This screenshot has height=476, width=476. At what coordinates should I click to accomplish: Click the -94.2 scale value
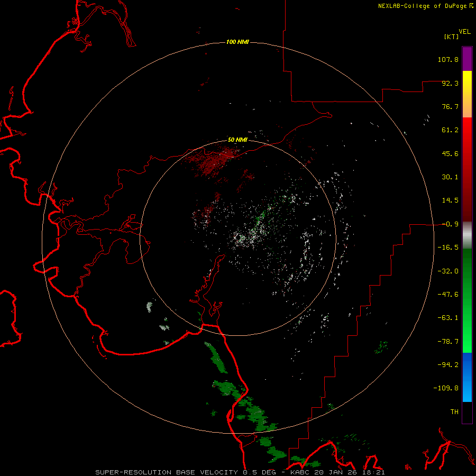[x=448, y=365]
